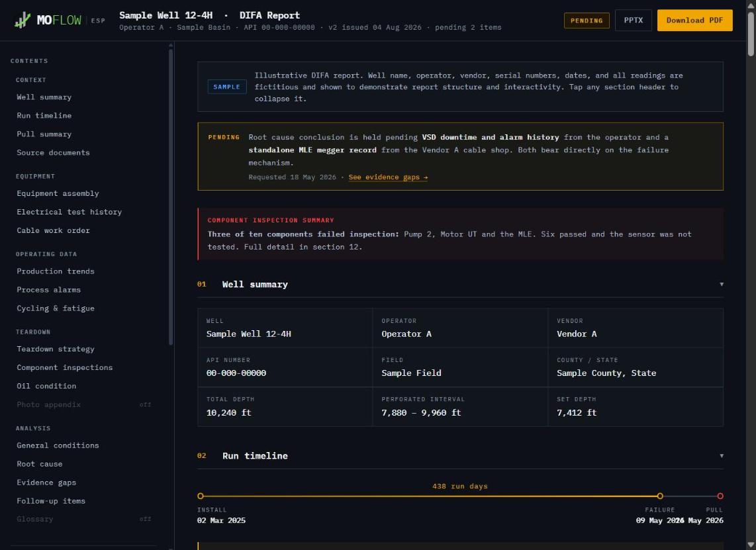
Task: Click the red Pull marker on timeline
Action: click(720, 496)
